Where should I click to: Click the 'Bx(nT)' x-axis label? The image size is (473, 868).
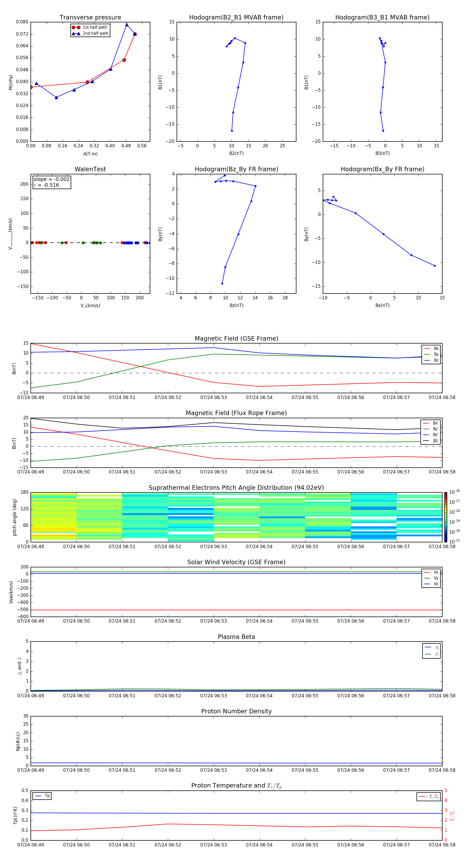382,305
